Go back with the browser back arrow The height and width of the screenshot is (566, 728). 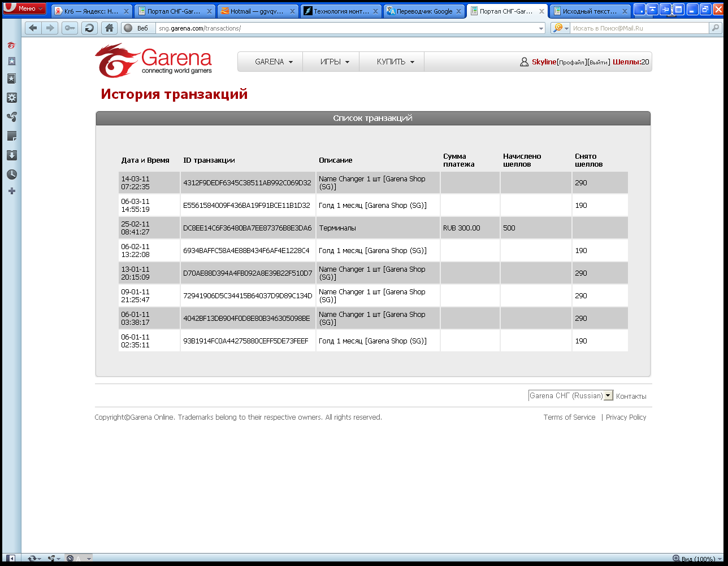[x=33, y=28]
